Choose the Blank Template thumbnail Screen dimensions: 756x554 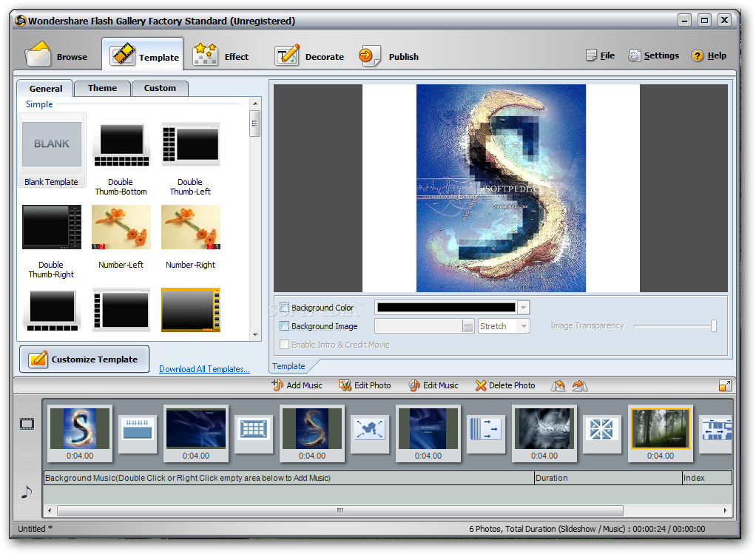coord(52,150)
